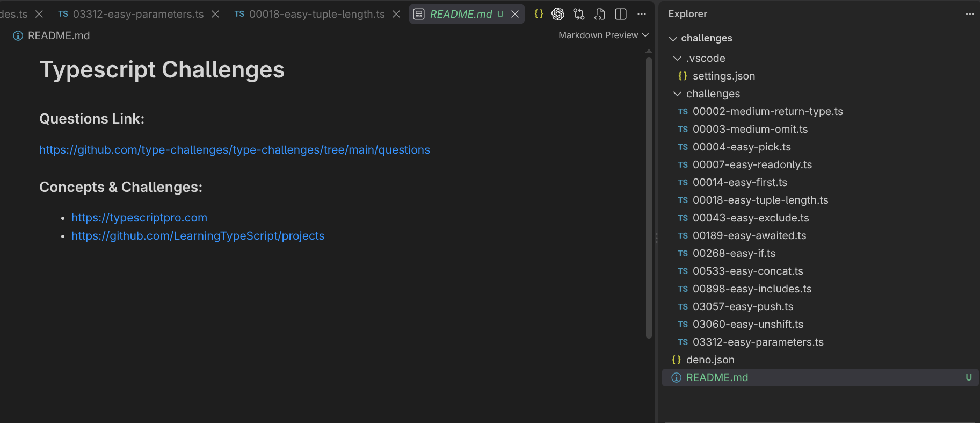Click the U git status badge on README.md row
Screen dimensions: 980x423
pos(969,377)
